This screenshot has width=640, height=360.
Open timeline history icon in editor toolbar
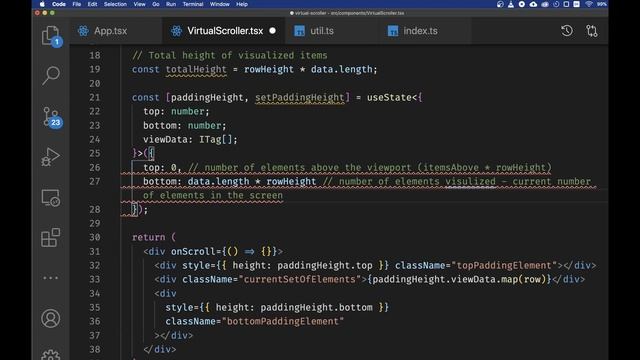point(567,31)
